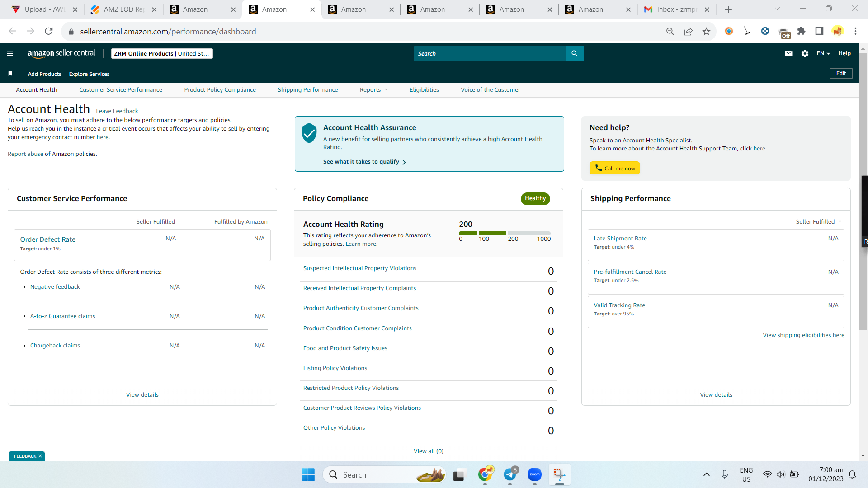Go back to previous page
This screenshot has width=868, height=488.
(x=12, y=31)
